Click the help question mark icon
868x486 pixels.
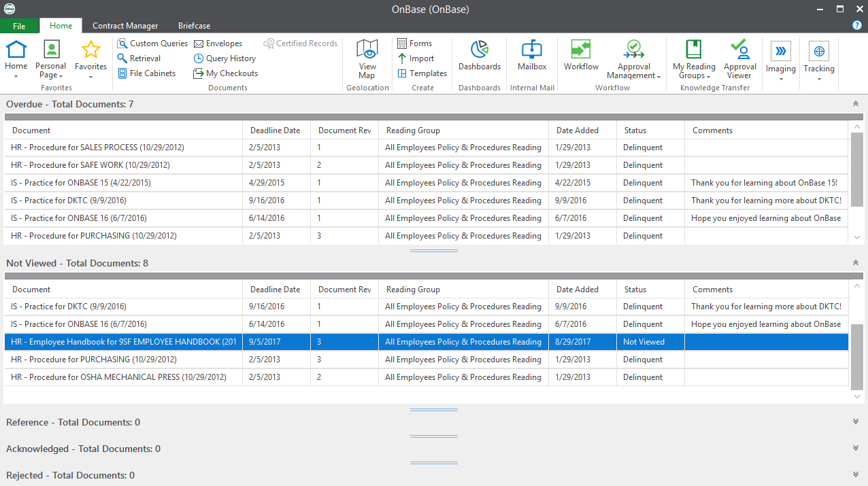[856, 25]
